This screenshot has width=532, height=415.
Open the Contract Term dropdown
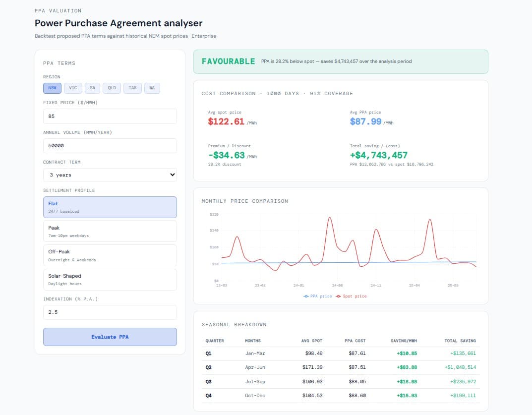(x=110, y=175)
